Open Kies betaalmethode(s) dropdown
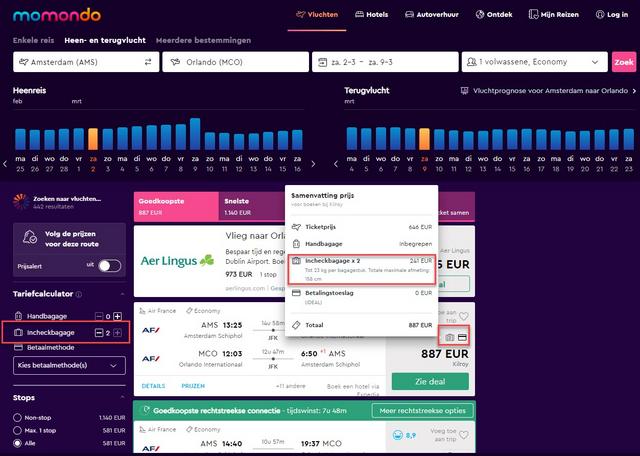 pyautogui.click(x=69, y=365)
